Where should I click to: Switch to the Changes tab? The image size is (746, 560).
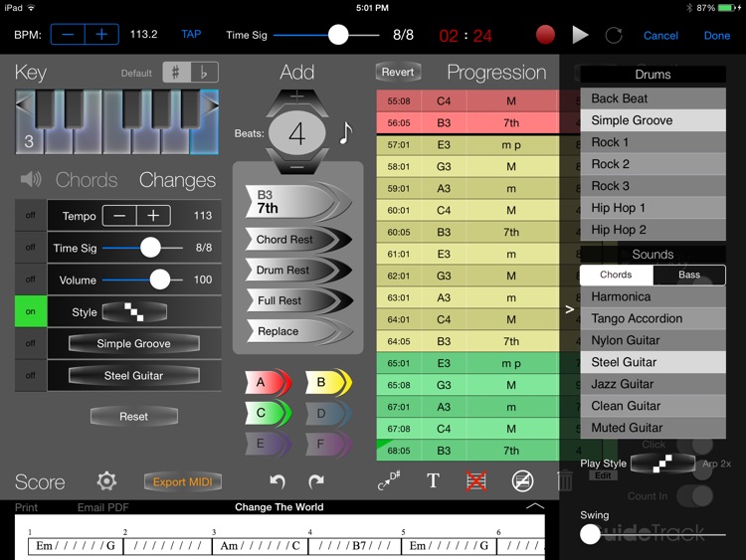(x=177, y=180)
